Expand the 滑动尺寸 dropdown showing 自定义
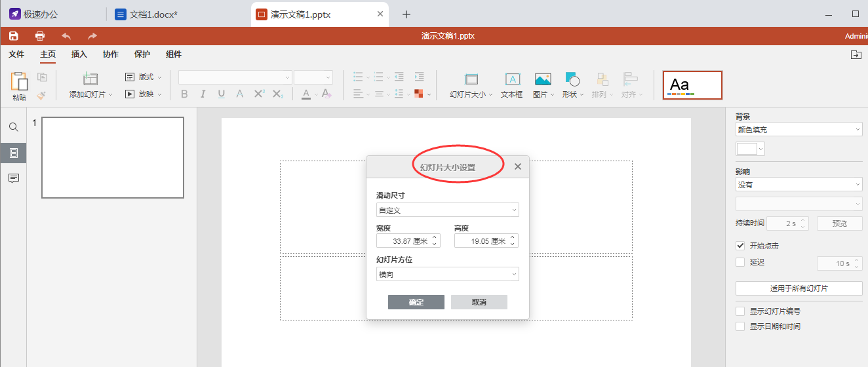 pyautogui.click(x=448, y=210)
